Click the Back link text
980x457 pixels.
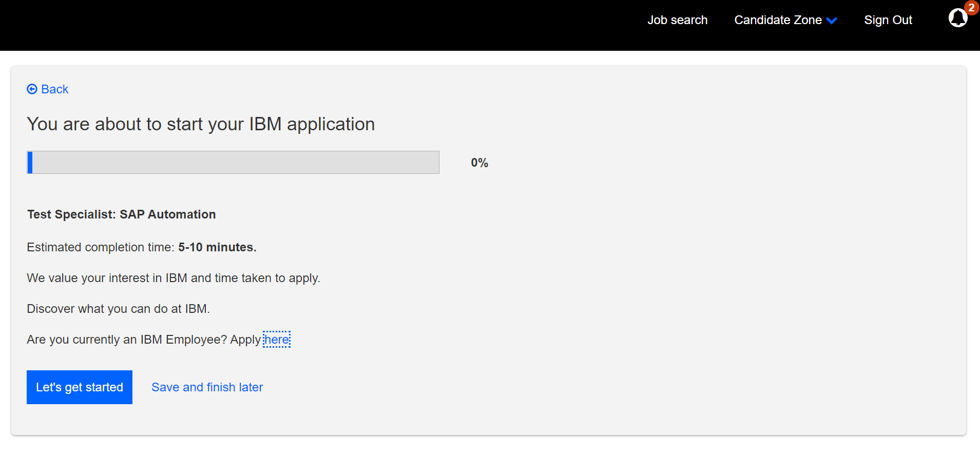55,89
